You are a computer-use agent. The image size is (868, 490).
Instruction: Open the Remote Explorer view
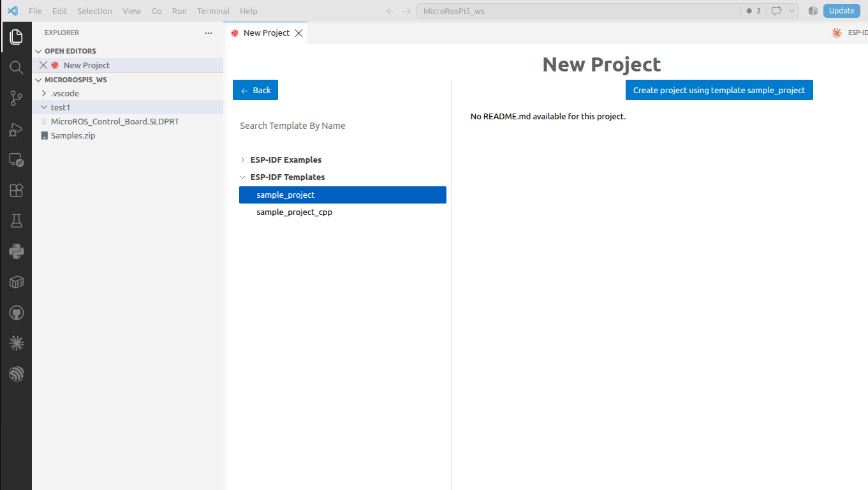[x=16, y=160]
